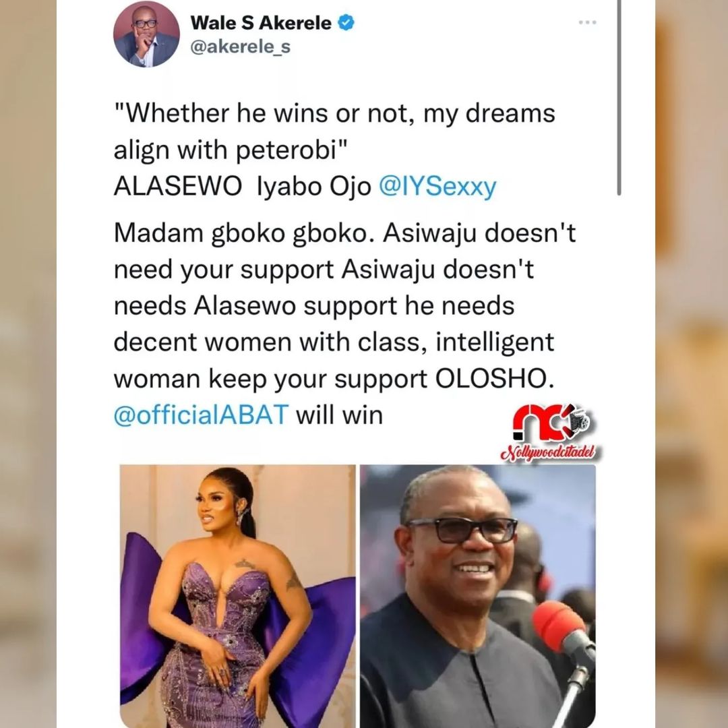Open photo of woman in purple dress
Screen dimensions: 728x728
point(238,596)
